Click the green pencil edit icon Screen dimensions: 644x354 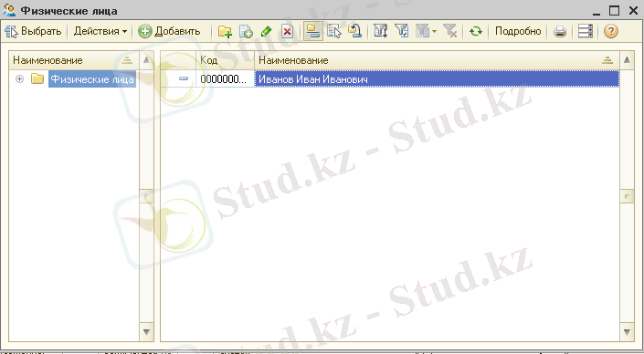tap(266, 32)
